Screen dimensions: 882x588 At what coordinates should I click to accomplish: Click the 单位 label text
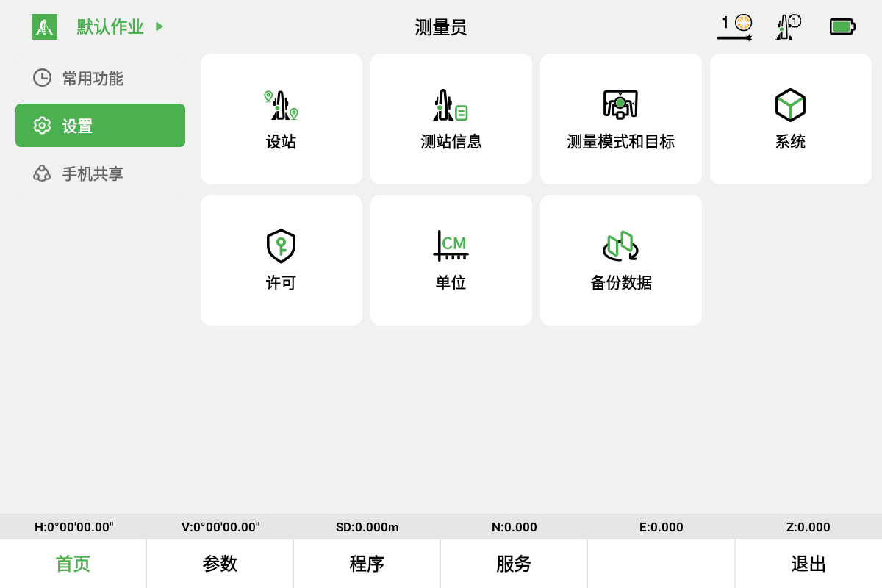pos(451,283)
